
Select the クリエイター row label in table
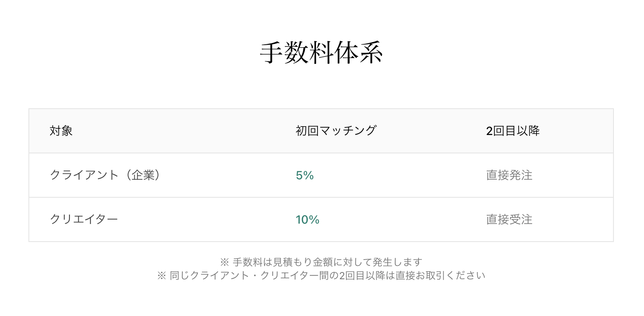(x=84, y=219)
